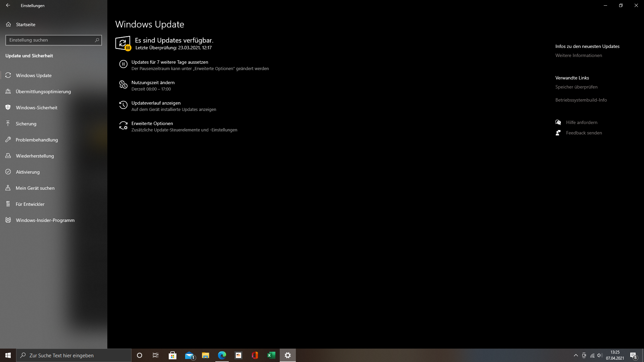Open Office app from taskbar
Image resolution: width=644 pixels, height=362 pixels.
255,355
